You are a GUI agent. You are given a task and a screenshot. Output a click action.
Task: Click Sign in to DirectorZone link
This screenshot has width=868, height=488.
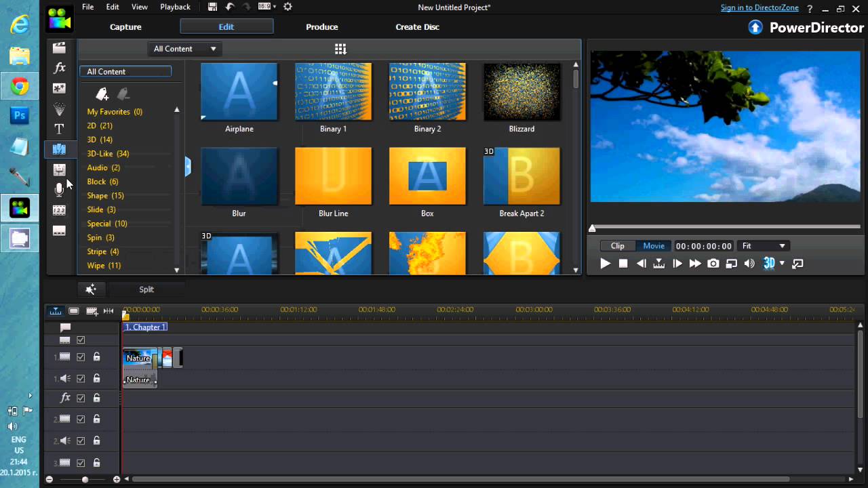pos(759,8)
